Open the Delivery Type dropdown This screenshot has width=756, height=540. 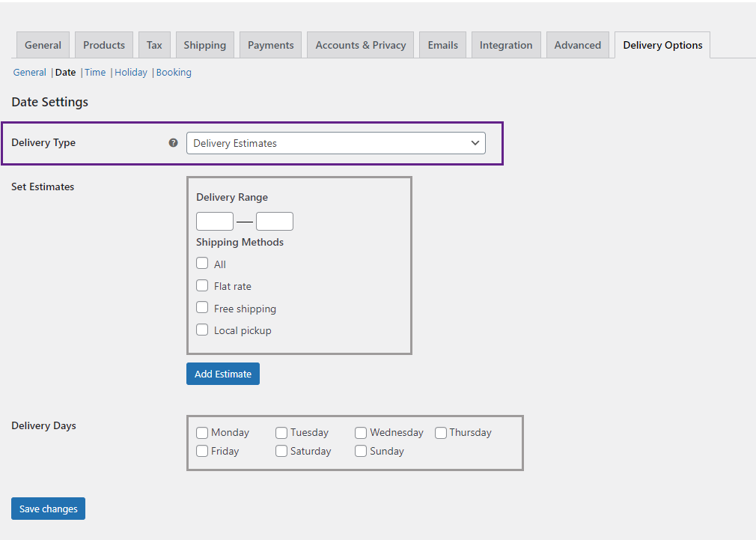pyautogui.click(x=335, y=143)
